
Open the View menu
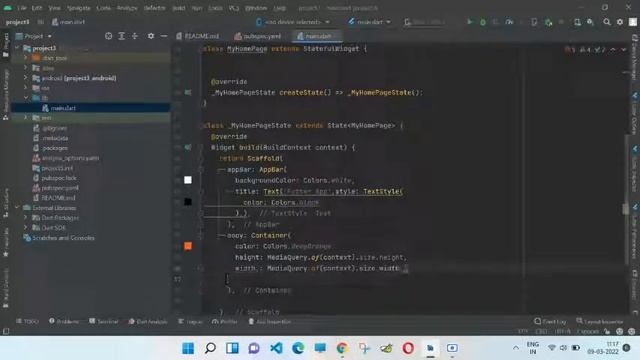[x=54, y=8]
